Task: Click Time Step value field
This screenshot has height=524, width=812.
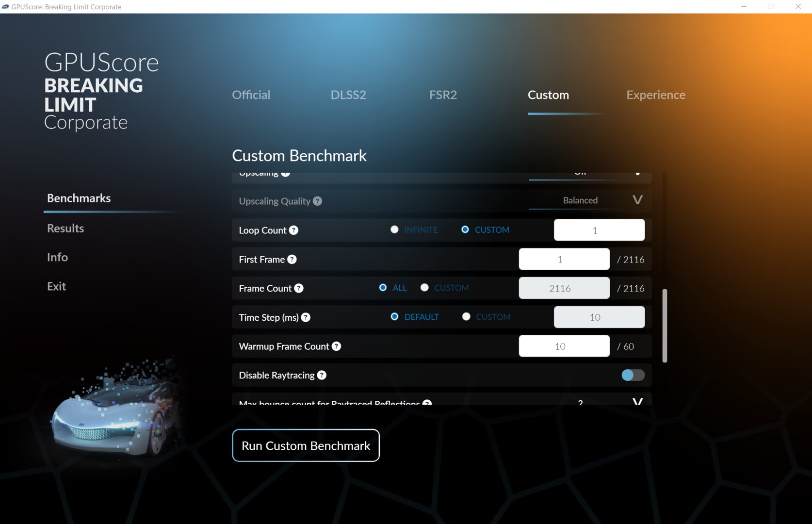Action: point(599,317)
